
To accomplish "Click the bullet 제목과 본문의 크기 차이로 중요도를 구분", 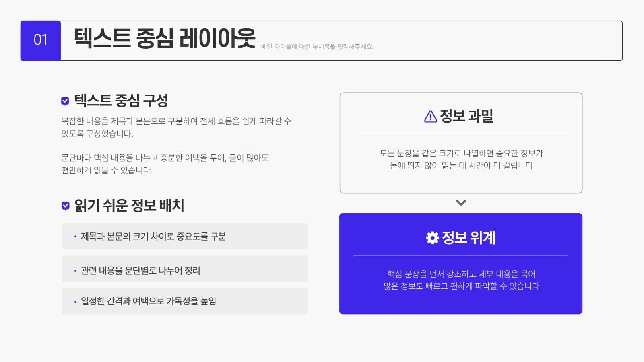I will [x=184, y=236].
